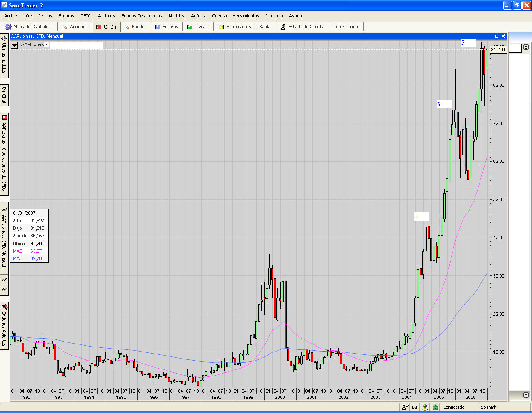The image size is (532, 413).
Task: Open the Fondos toolbar button
Action: 135,27
